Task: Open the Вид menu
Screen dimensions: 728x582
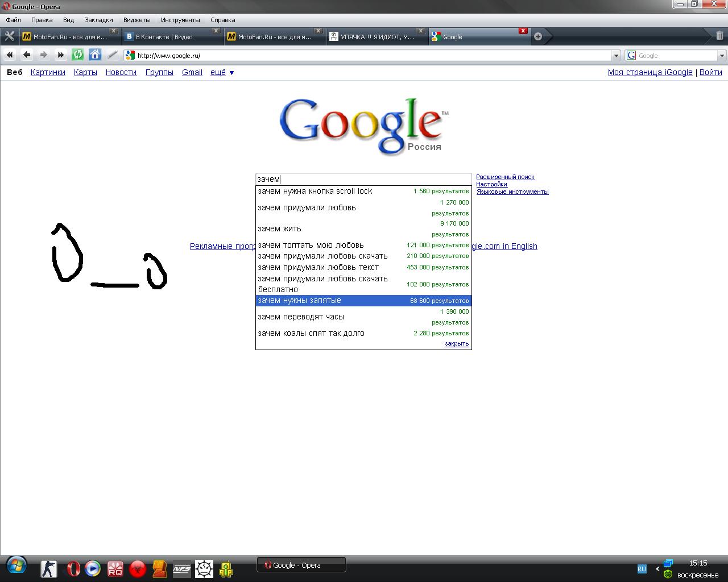Action: click(x=68, y=20)
